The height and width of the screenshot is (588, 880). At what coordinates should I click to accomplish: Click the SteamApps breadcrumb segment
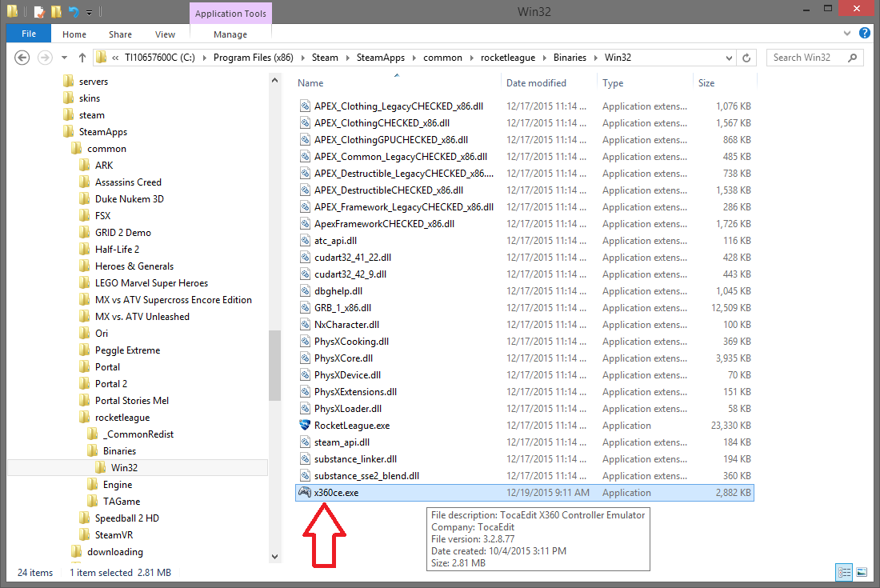click(381, 58)
